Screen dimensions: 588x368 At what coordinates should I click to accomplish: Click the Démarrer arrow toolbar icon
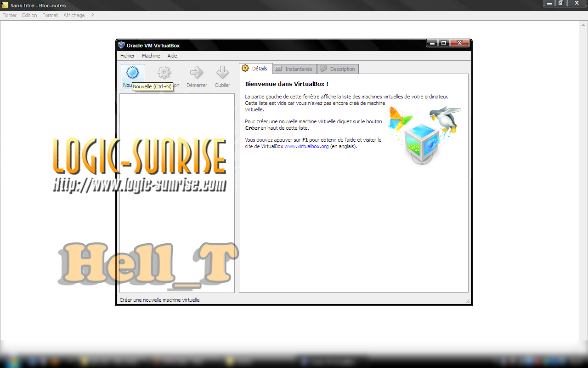[197, 72]
